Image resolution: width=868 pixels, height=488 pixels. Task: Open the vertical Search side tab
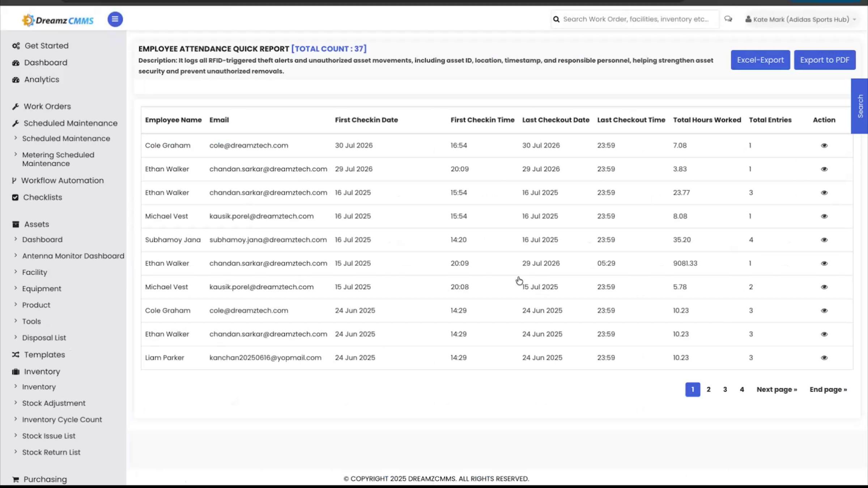[860, 106]
